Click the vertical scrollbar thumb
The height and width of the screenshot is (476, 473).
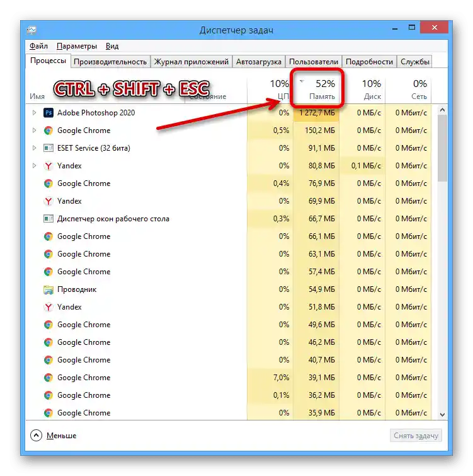click(442, 148)
